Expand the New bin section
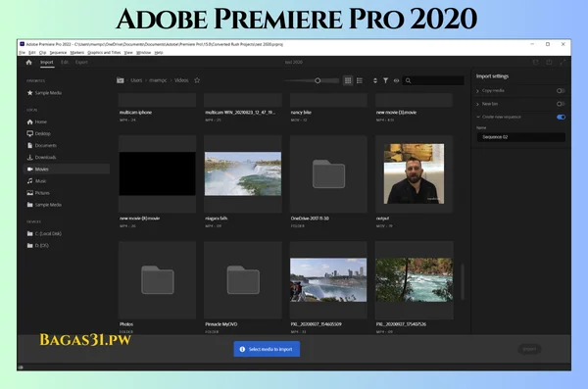The width and height of the screenshot is (588, 389). 478,104
